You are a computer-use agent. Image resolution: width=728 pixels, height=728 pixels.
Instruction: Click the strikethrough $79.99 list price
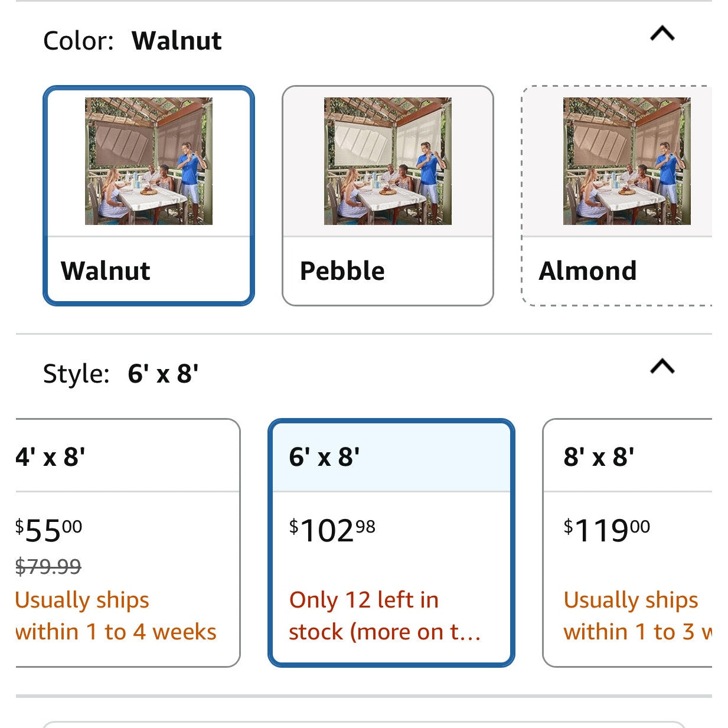[48, 567]
